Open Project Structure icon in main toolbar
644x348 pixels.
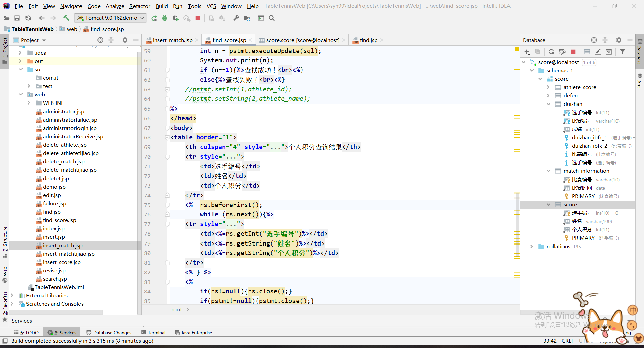click(247, 18)
